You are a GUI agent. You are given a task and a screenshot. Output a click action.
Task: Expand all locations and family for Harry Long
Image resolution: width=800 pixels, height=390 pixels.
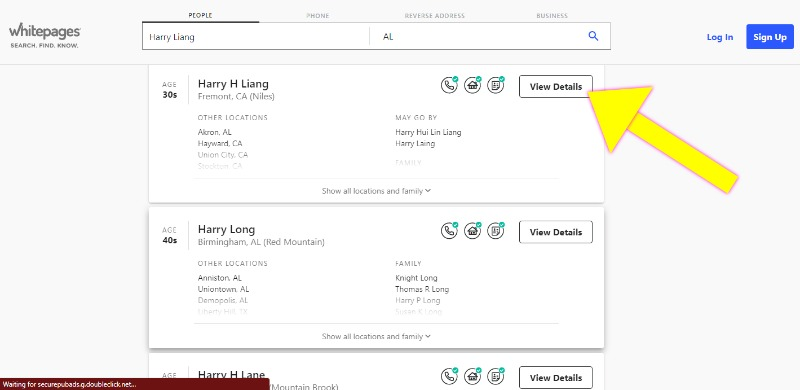pos(377,336)
